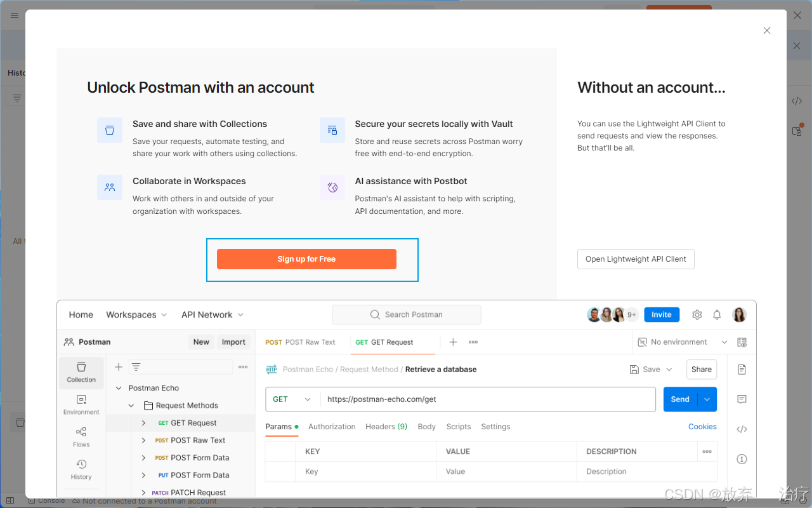Click the Collections icon beside Save and share
Screen dimensions: 812x508
coord(110,130)
